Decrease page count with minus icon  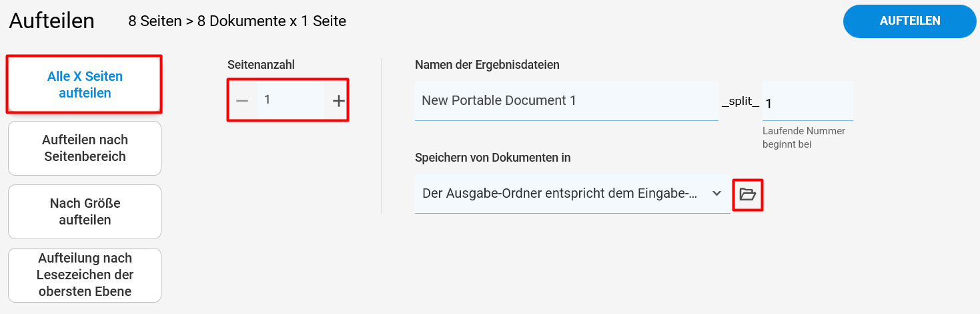[x=242, y=100]
